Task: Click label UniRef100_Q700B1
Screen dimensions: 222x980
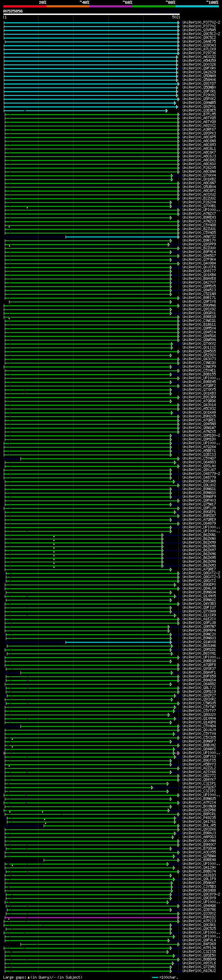Action: click(x=199, y=206)
